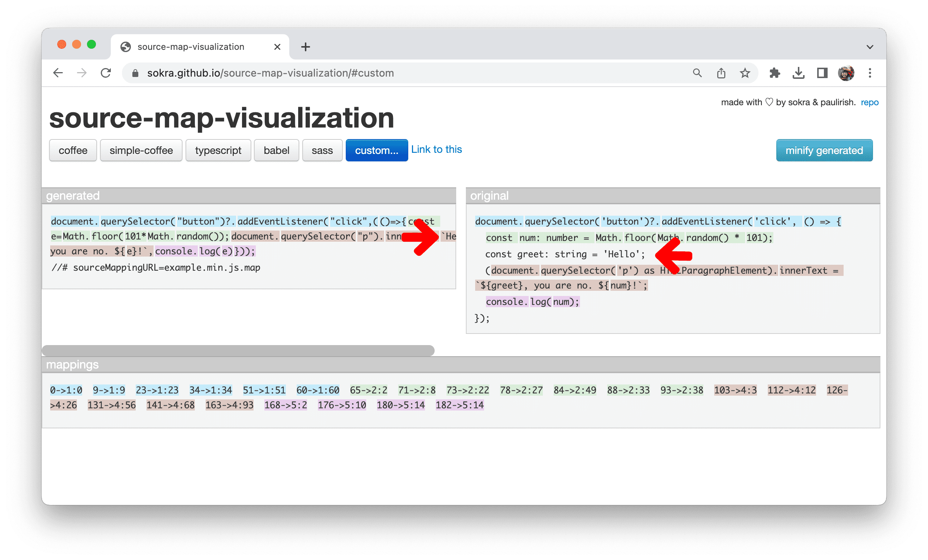Click the browser bookmark star icon
This screenshot has height=560, width=928.
click(x=744, y=72)
